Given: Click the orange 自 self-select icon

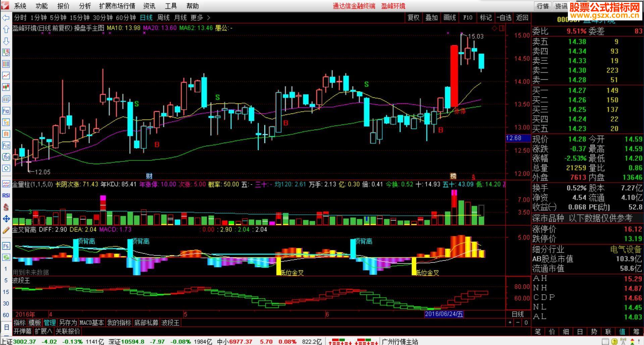Looking at the screenshot, I should coord(6,134).
